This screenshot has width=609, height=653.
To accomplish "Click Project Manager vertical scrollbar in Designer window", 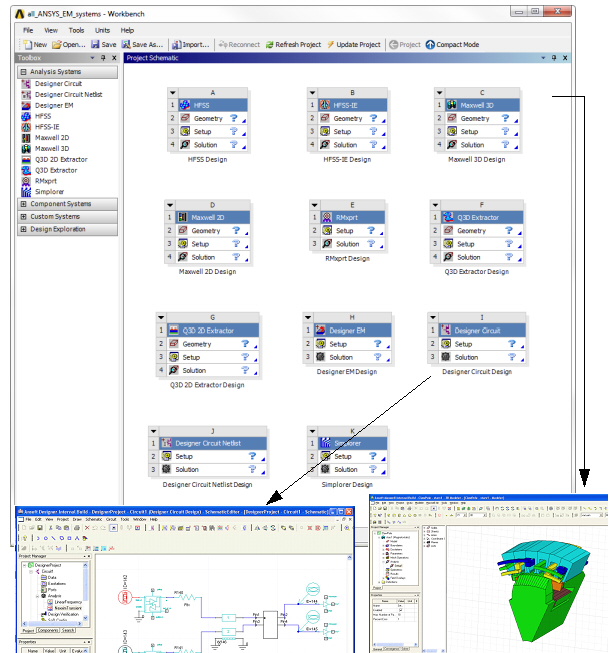I will click(x=85, y=591).
